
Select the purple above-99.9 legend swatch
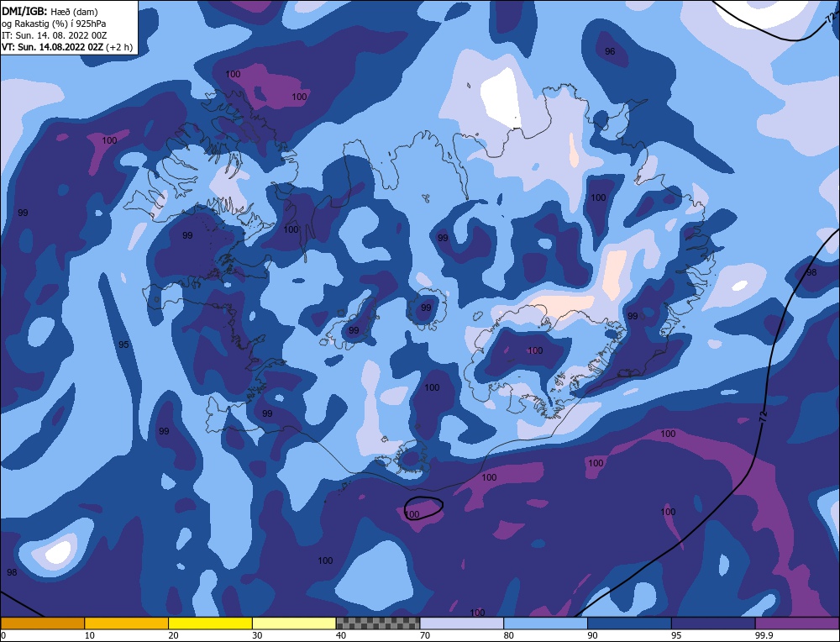point(797,624)
